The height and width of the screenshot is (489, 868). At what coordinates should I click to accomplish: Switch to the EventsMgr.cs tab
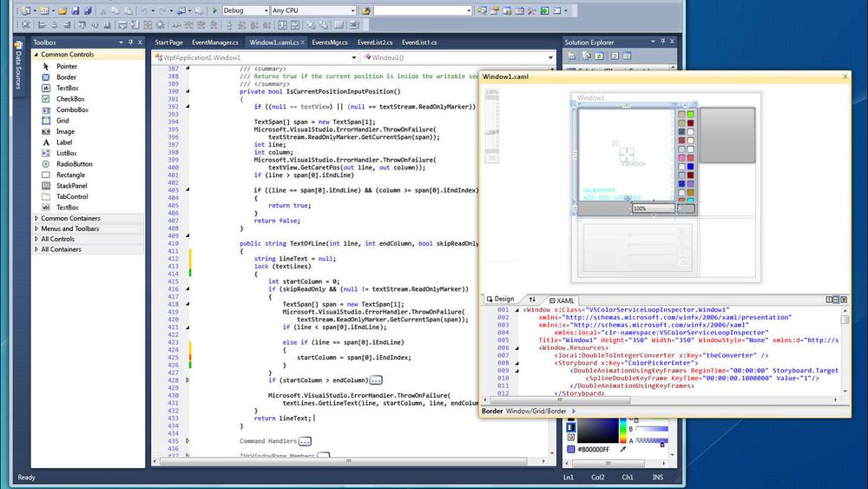[x=329, y=42]
